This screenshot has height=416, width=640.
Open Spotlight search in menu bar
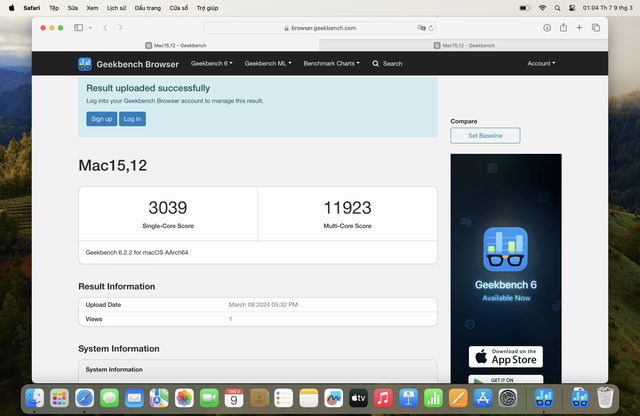click(x=557, y=8)
